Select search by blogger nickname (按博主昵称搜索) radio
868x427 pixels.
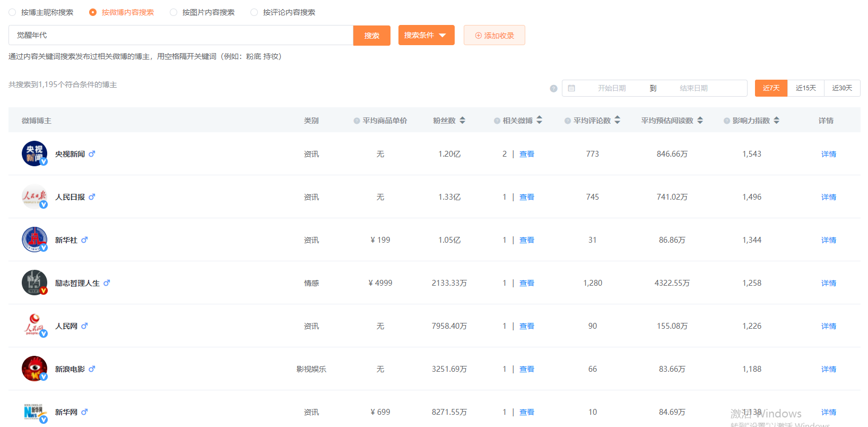[x=12, y=12]
